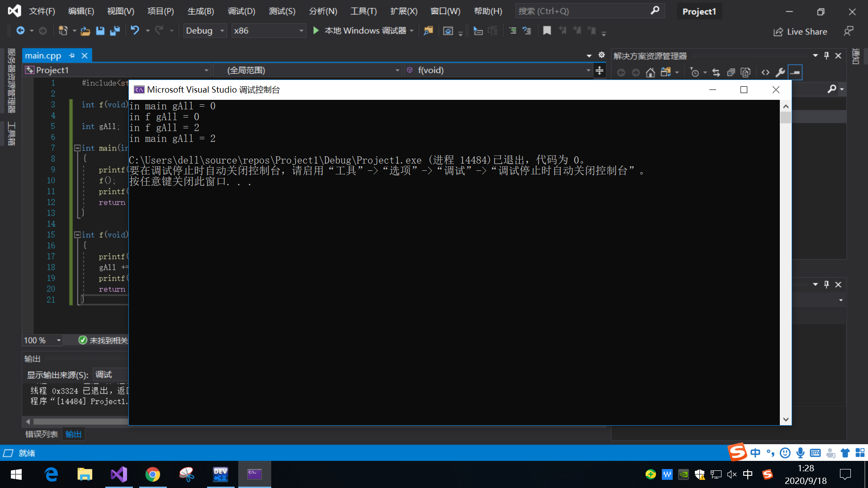Screen dimensions: 868x488
Task: Expand the x86 platform dropdown
Action: [x=301, y=31]
